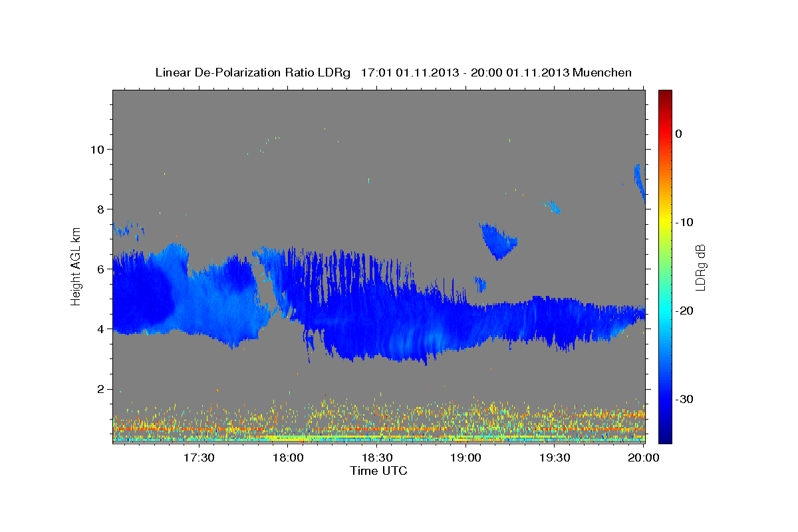This screenshot has width=798, height=532.
Task: Click the '18:30' time axis label
Action: tap(377, 458)
